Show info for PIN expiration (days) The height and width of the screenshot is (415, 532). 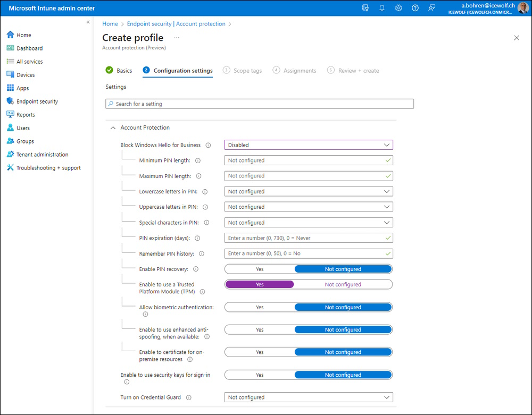point(197,238)
